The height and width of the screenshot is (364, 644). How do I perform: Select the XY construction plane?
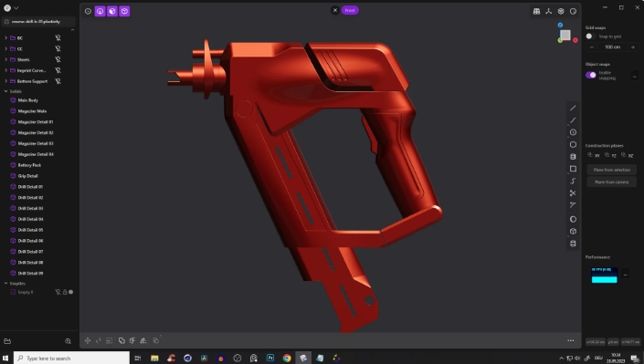coord(594,155)
